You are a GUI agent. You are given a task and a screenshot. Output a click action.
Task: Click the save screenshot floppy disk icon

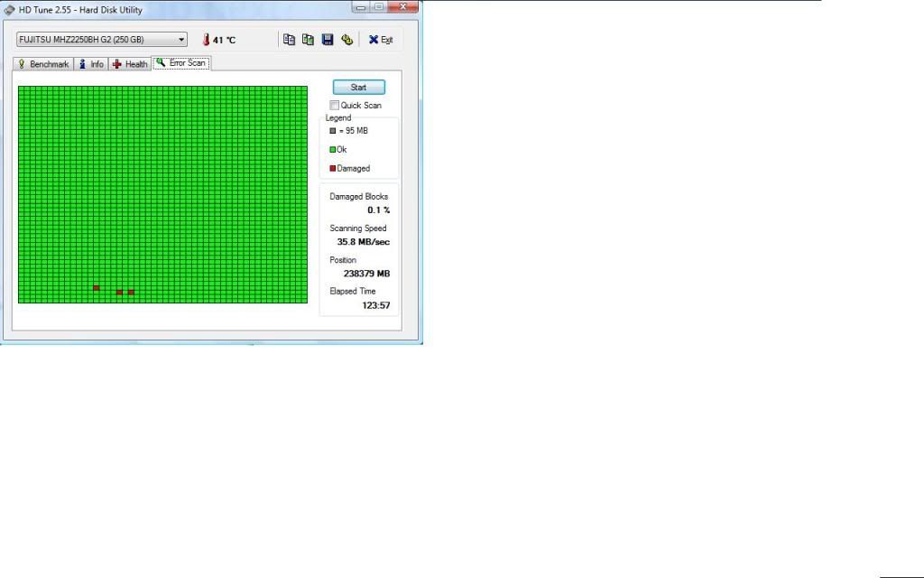point(328,40)
